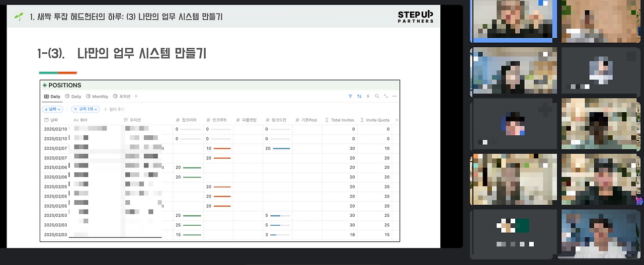Click the Invite Quota column header
Image resolution: width=644 pixels, height=265 pixels.
[x=375, y=120]
